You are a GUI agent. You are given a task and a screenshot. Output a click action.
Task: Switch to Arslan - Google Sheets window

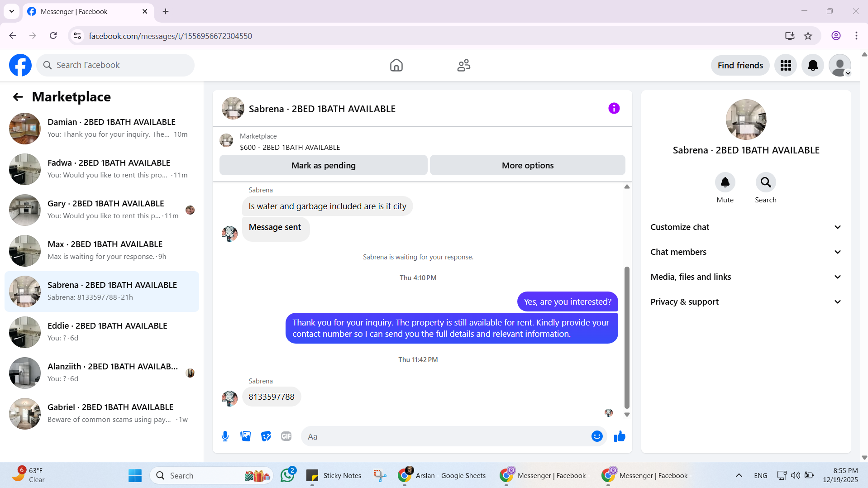click(x=443, y=475)
